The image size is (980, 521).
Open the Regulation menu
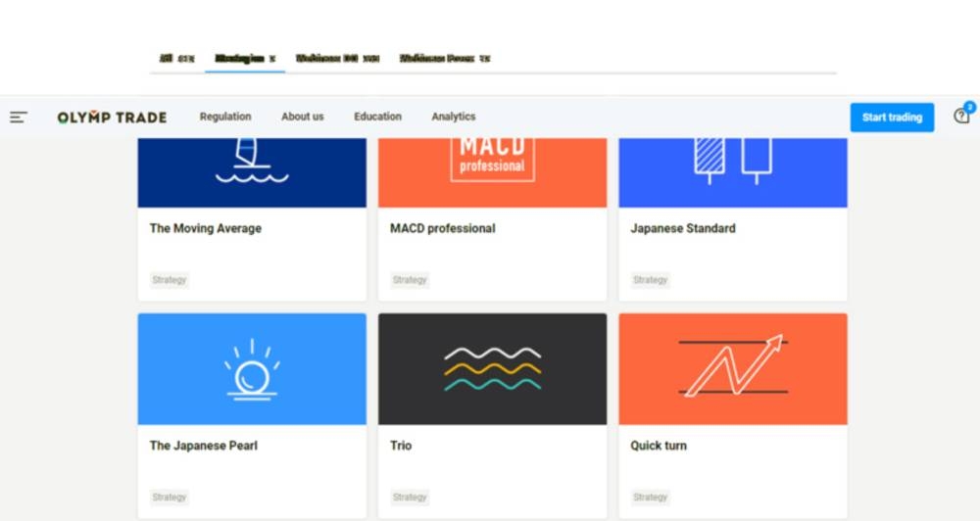pyautogui.click(x=225, y=117)
